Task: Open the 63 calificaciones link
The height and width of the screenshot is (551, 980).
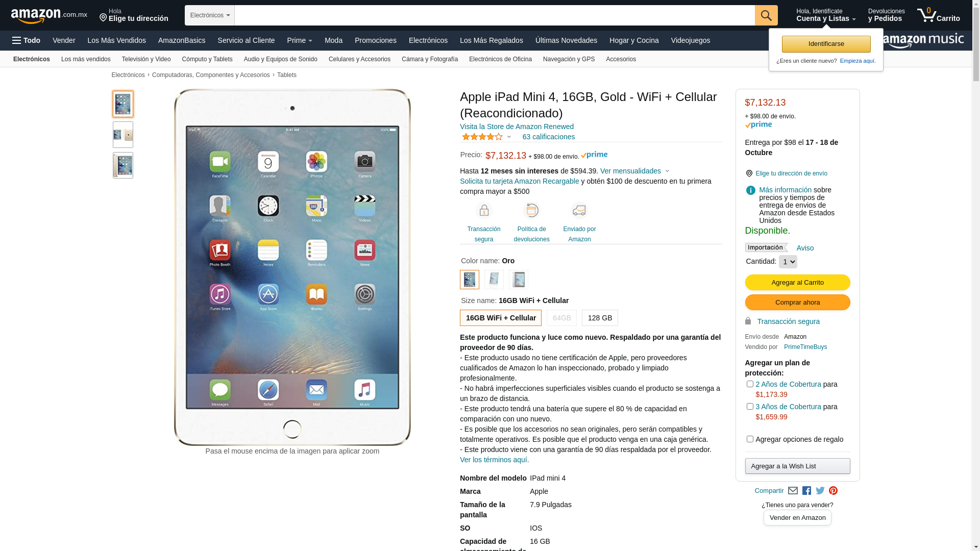Action: pos(549,137)
